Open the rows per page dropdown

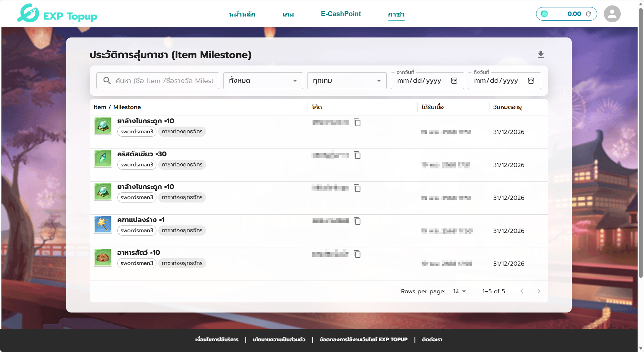(460, 291)
